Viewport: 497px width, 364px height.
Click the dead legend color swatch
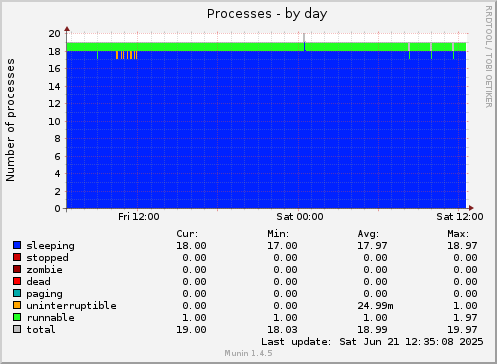point(17,281)
